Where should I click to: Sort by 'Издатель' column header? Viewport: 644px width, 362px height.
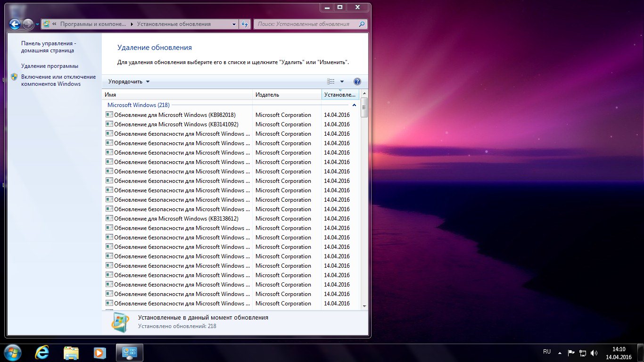[287, 95]
